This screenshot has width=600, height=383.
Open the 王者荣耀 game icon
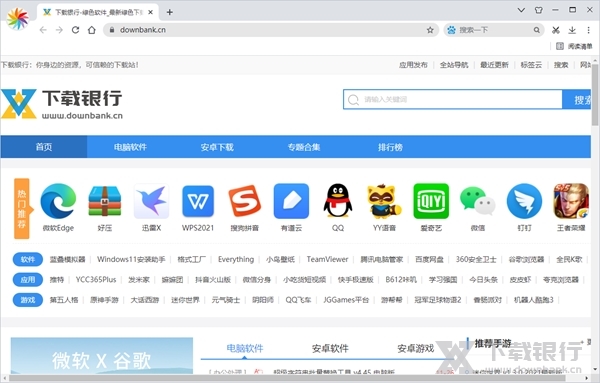tap(571, 201)
